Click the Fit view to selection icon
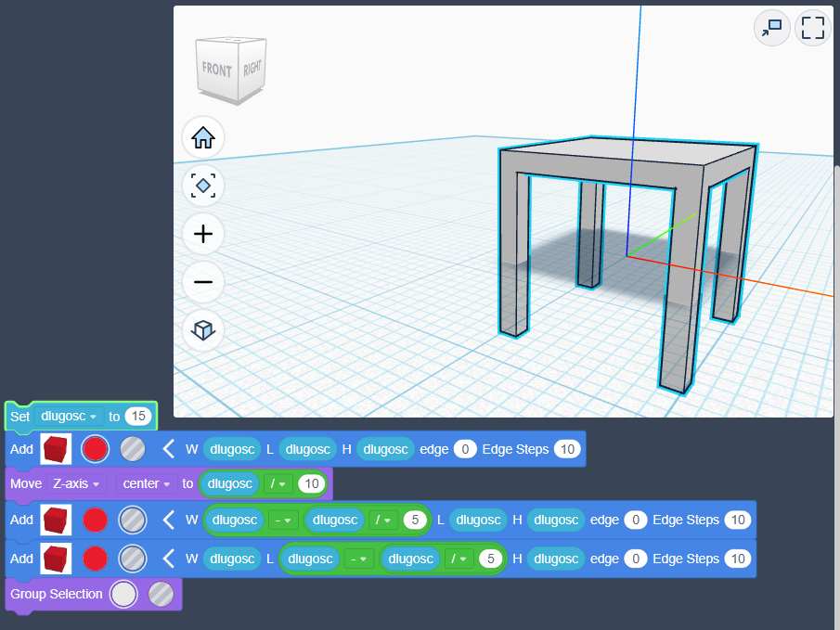Screen dimensions: 840x630 tap(203, 186)
